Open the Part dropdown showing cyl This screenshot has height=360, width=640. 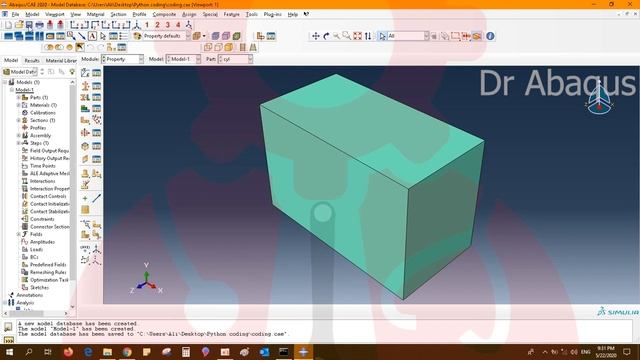click(x=236, y=59)
